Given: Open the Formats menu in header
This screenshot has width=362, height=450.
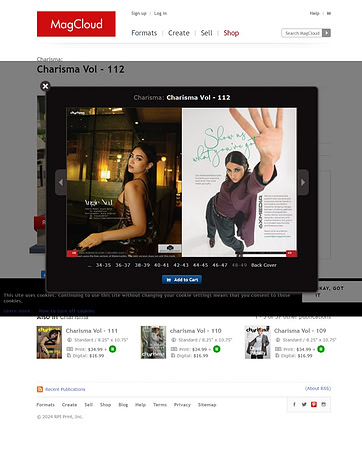Looking at the screenshot, I should [x=144, y=33].
